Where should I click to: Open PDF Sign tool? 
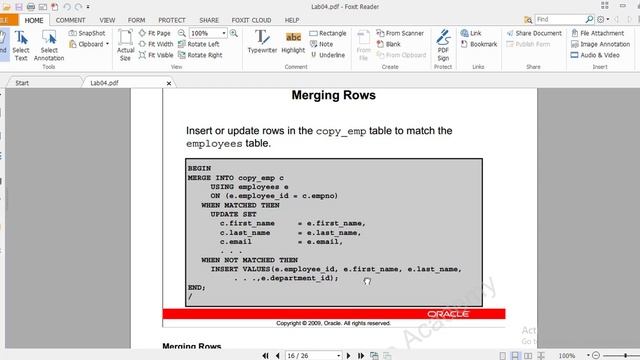[443, 46]
